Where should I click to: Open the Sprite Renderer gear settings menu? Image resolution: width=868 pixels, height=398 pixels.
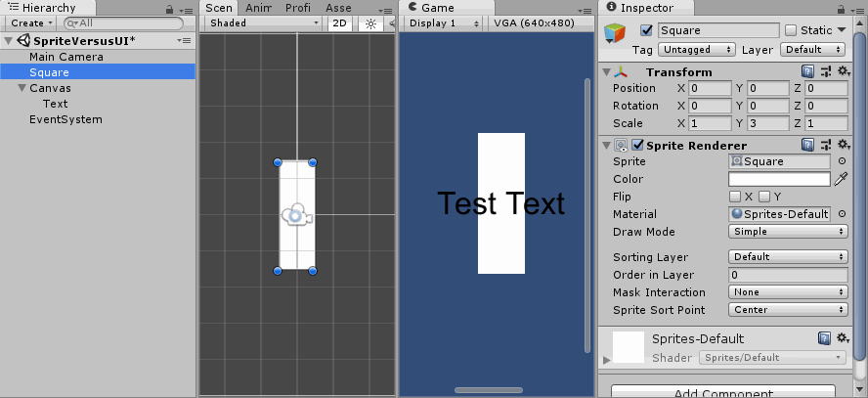[x=844, y=145]
